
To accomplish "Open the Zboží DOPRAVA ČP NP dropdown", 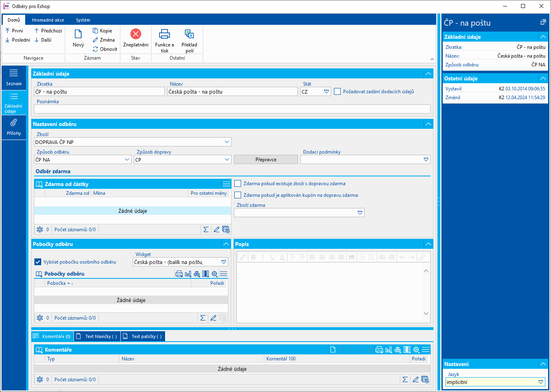I will (x=227, y=142).
